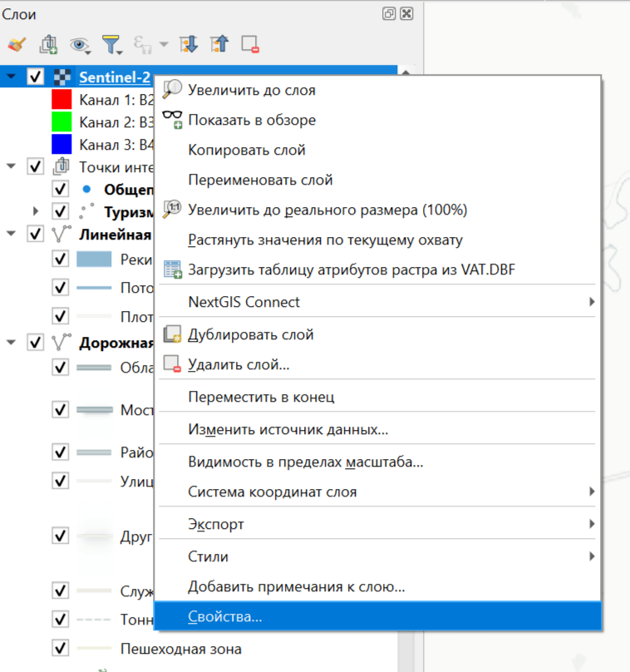Select Свойства... from the context menu
The width and height of the screenshot is (630, 672).
[x=225, y=617]
